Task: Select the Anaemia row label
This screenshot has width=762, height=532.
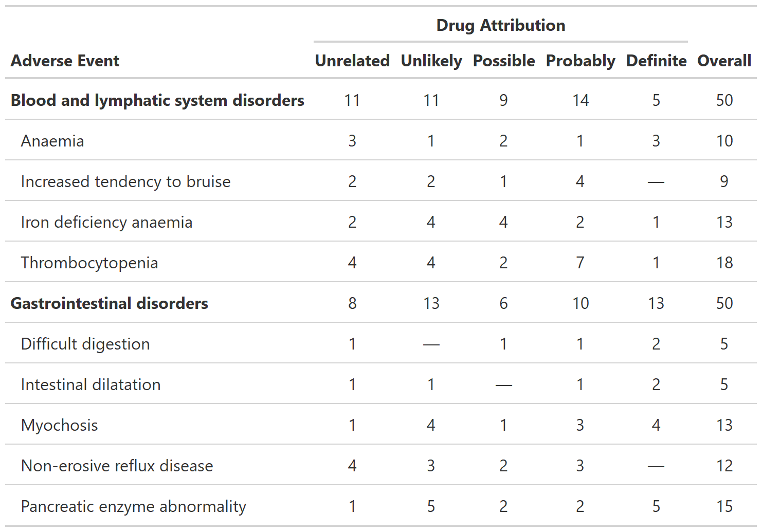Action: pos(52,141)
